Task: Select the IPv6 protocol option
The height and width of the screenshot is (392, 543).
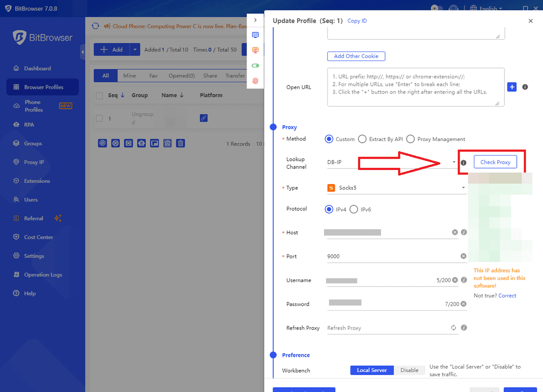Action: point(354,209)
